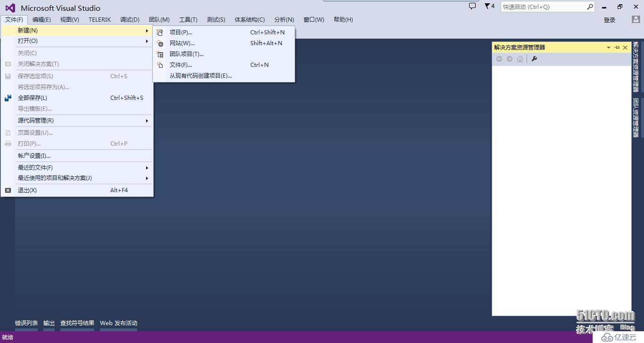
Task: Click the 网站(W) globe icon
Action: pyautogui.click(x=160, y=43)
